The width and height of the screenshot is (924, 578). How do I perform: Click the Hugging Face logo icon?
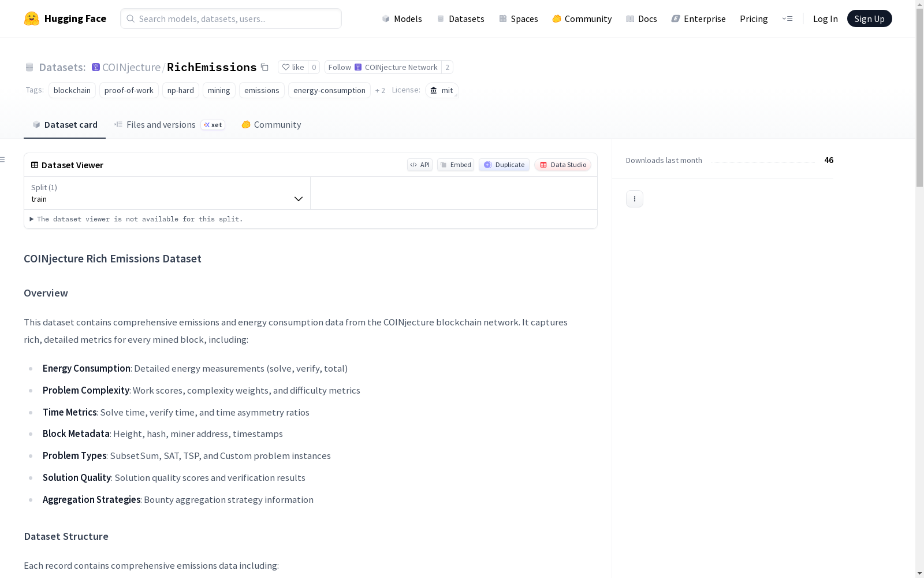pos(32,18)
